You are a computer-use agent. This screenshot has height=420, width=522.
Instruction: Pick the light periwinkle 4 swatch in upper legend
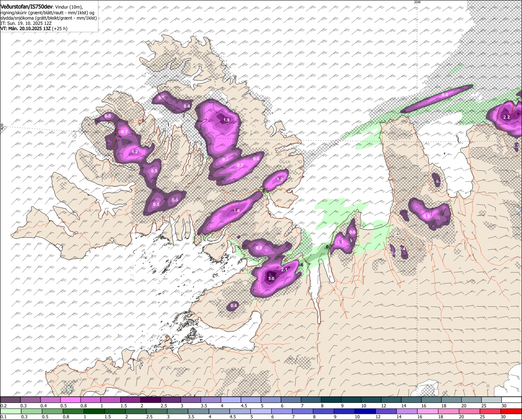pos(231,400)
